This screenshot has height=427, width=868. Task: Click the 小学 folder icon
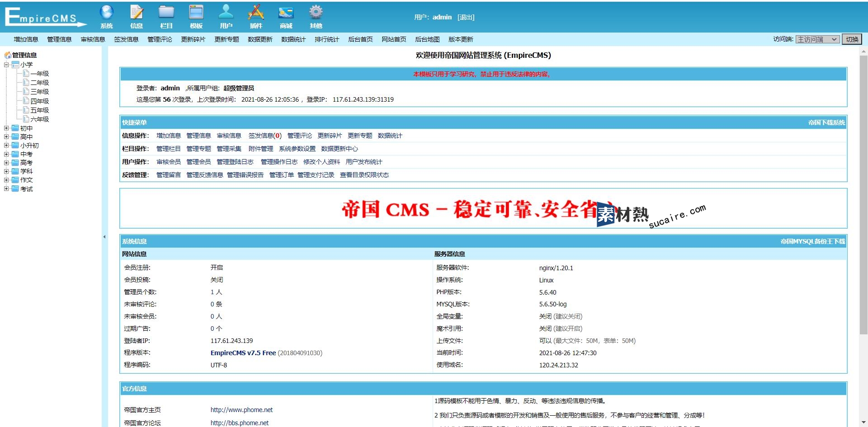point(15,65)
